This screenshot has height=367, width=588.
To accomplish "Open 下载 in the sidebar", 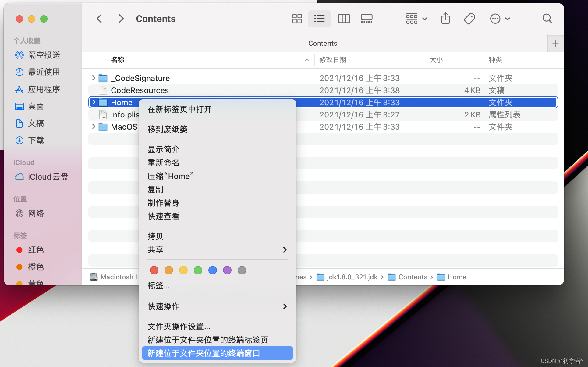I will tap(36, 140).
